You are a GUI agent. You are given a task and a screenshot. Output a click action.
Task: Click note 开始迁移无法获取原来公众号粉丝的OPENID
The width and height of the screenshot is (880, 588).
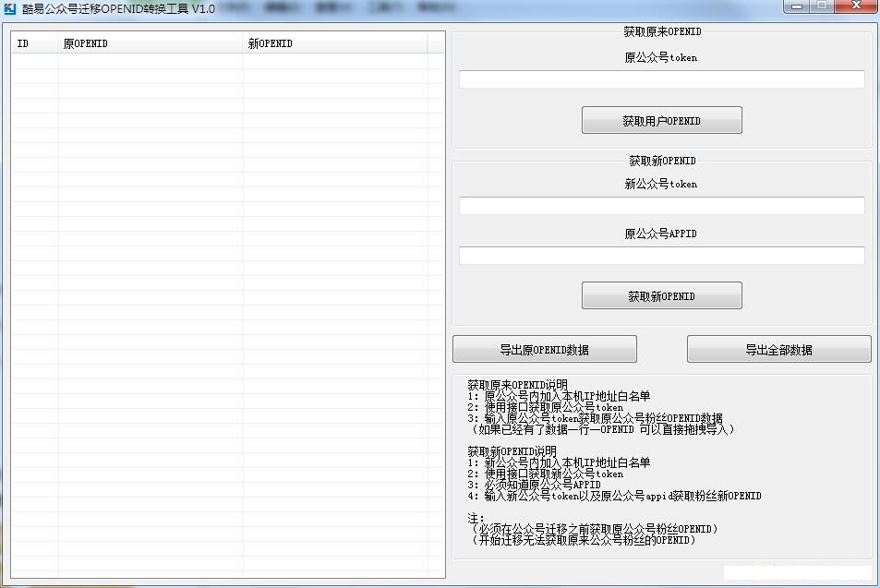582,540
